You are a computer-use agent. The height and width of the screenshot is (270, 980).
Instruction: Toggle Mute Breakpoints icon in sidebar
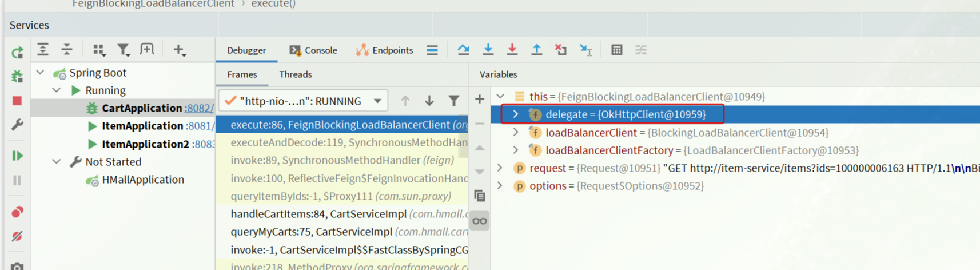(x=17, y=236)
